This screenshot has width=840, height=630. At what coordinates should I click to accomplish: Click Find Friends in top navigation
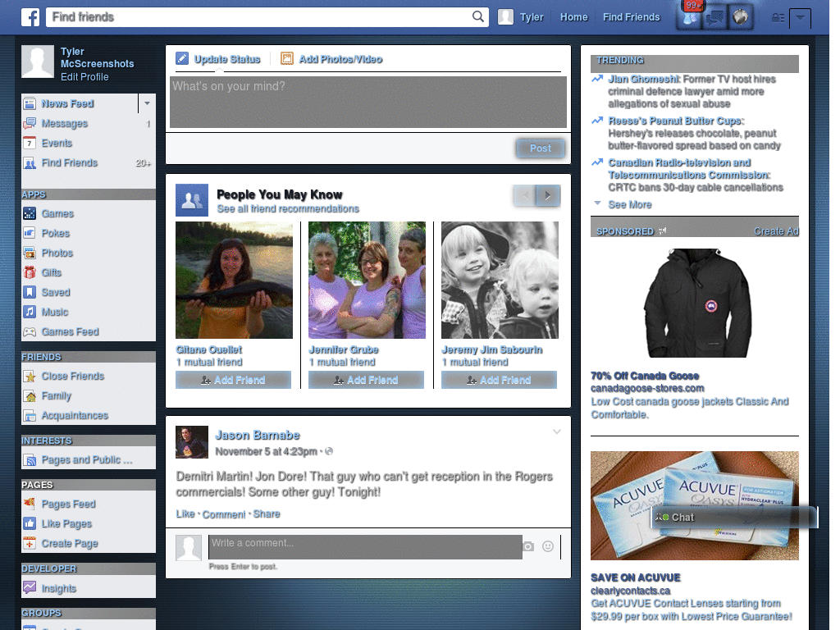(x=631, y=17)
